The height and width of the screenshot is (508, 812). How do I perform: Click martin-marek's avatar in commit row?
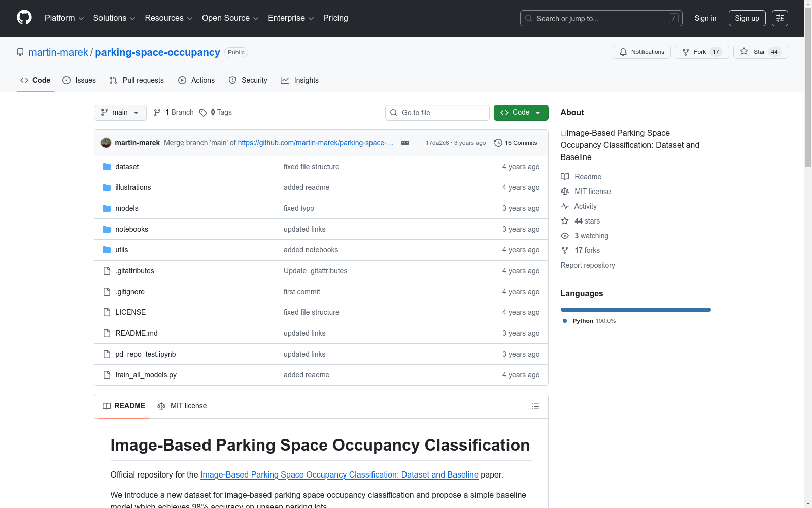pyautogui.click(x=106, y=143)
